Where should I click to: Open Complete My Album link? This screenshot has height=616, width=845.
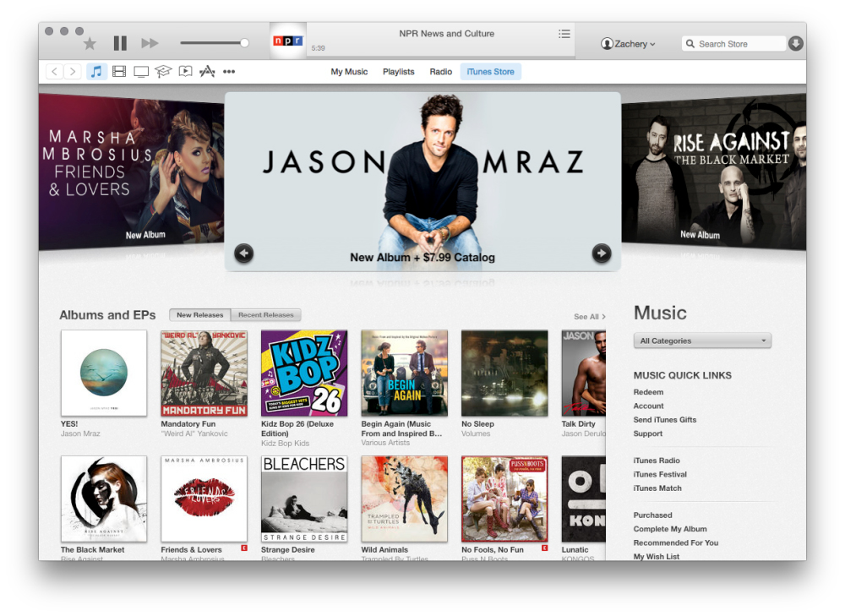670,529
